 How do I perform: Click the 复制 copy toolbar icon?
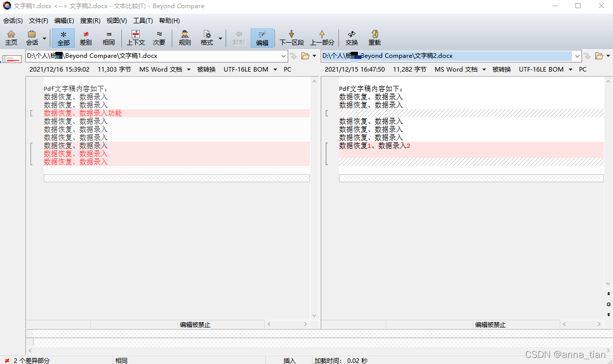[239, 38]
